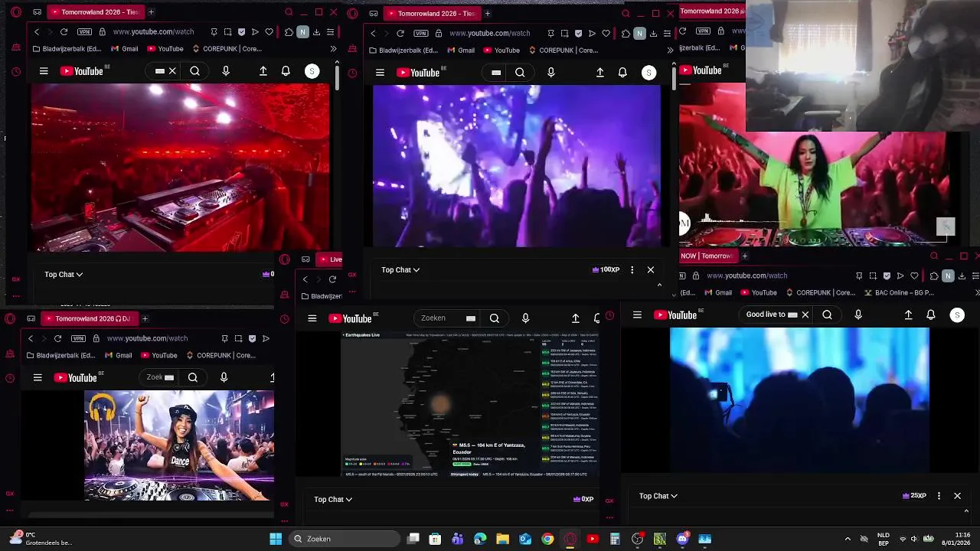Open Easy Setup menu in top-left browser
Viewport: 980px width, 551px height.
pos(330,32)
